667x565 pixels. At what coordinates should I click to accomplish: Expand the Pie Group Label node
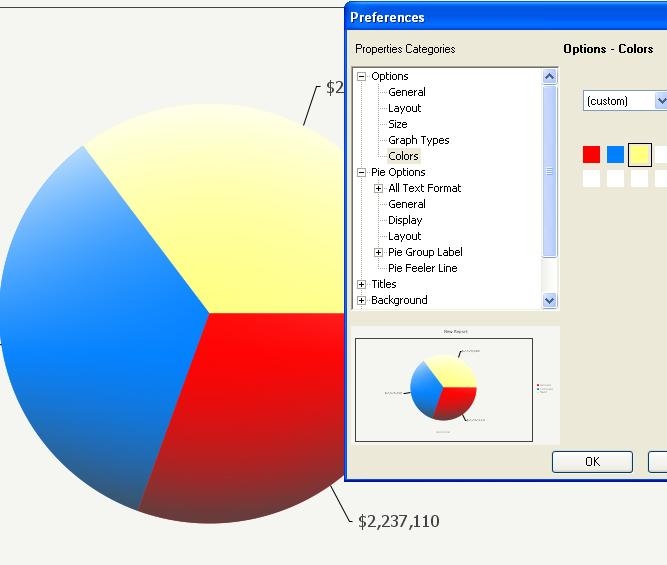pyautogui.click(x=378, y=252)
